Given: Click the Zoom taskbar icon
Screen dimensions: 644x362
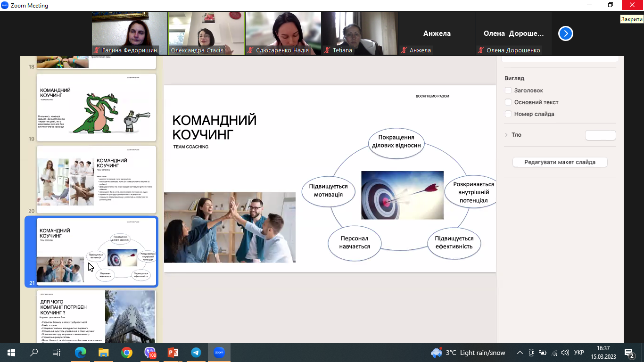Looking at the screenshot, I should (219, 353).
